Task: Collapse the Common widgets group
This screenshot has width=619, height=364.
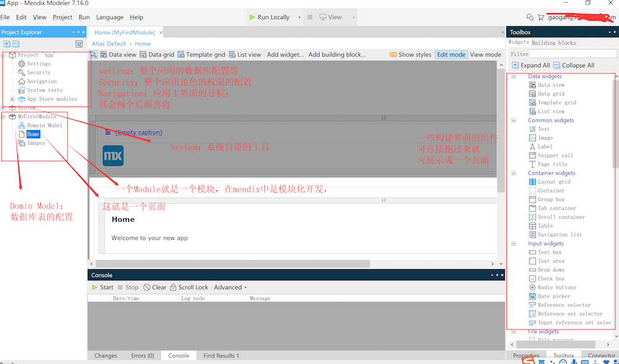Action: [514, 120]
